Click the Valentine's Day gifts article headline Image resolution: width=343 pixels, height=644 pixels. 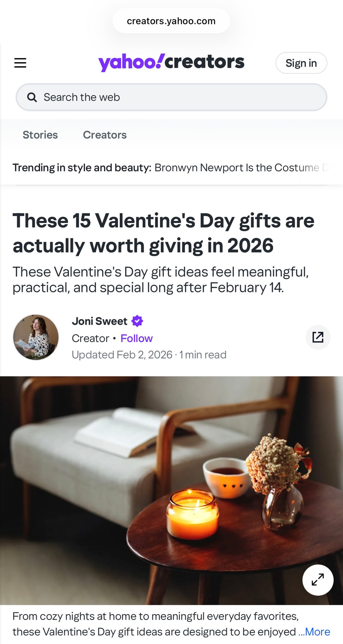[163, 233]
